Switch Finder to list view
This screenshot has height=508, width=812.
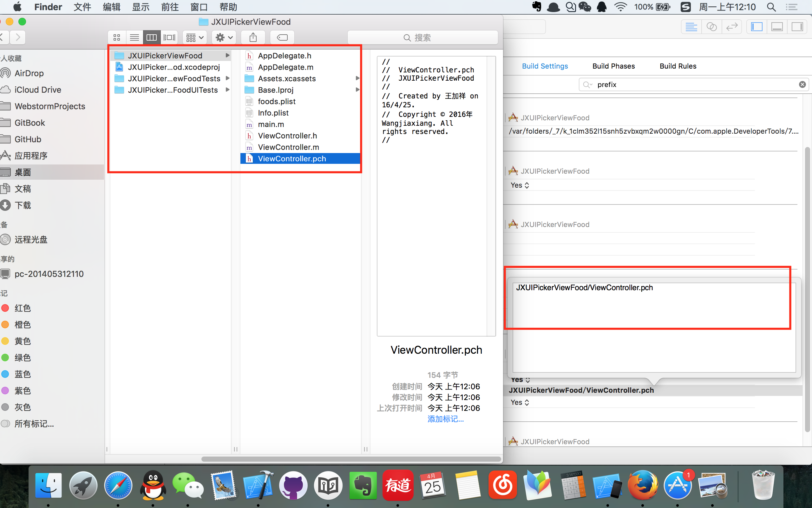(x=134, y=38)
